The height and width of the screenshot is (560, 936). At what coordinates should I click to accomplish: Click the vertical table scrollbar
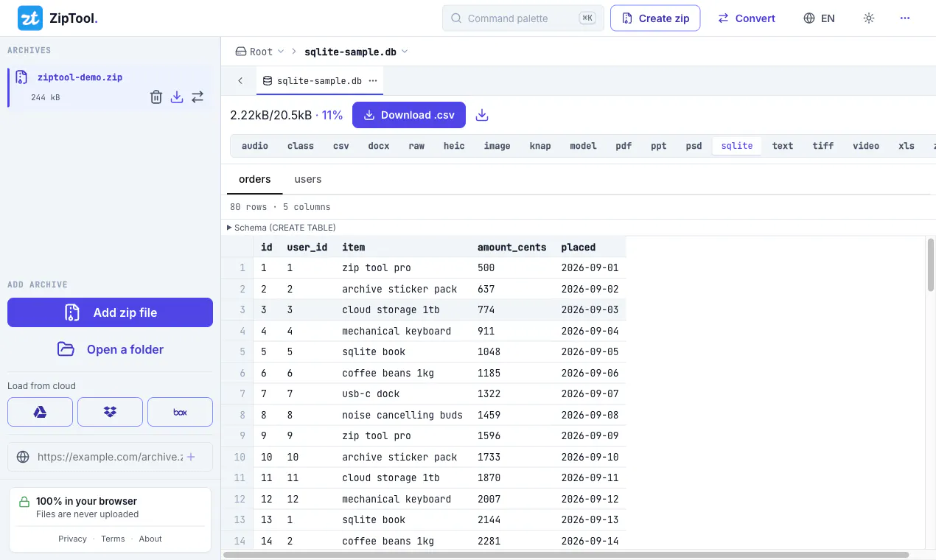click(x=931, y=264)
